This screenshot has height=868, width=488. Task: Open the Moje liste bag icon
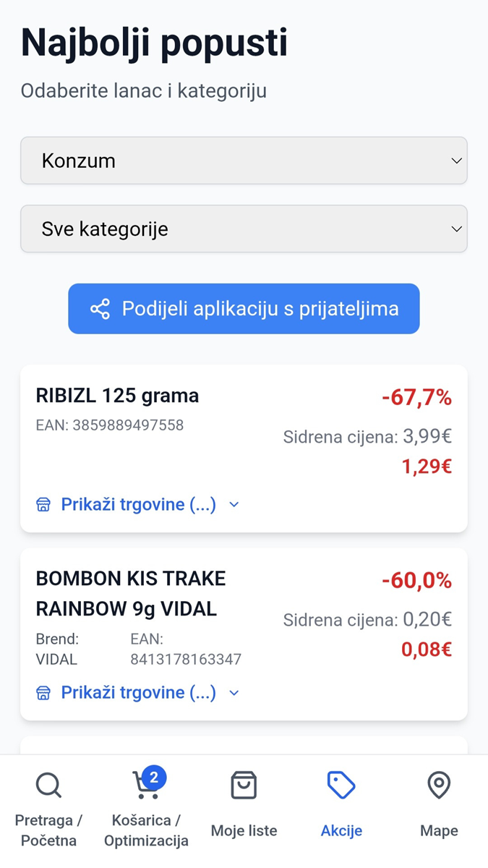[244, 785]
